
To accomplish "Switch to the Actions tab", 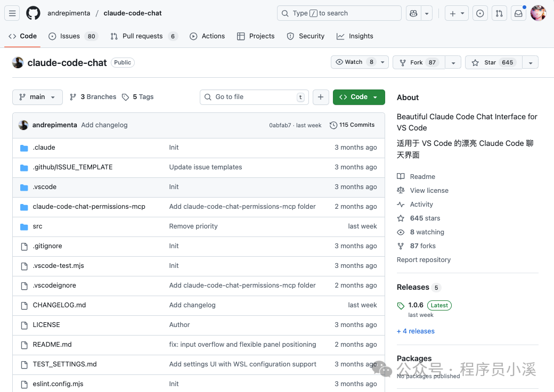I will click(207, 36).
